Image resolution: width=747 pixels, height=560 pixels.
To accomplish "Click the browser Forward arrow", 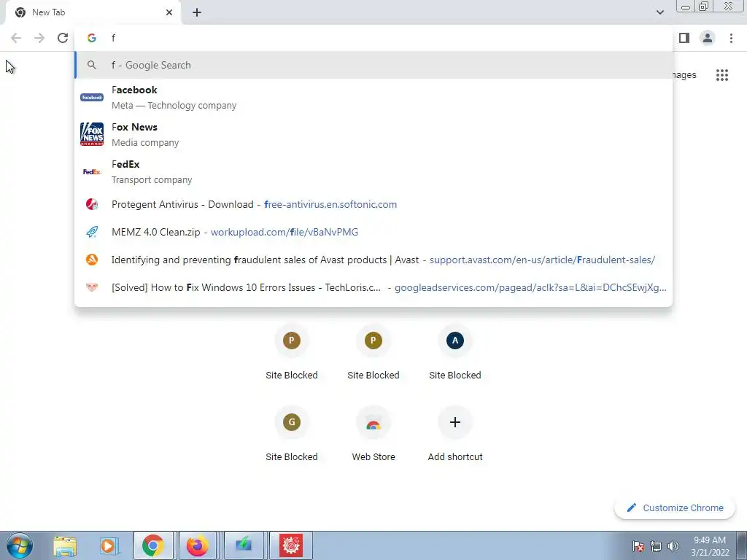I will point(39,38).
